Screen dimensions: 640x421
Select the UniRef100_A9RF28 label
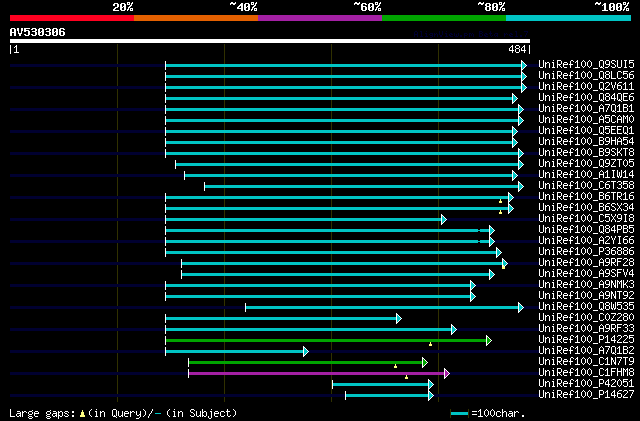click(x=586, y=263)
